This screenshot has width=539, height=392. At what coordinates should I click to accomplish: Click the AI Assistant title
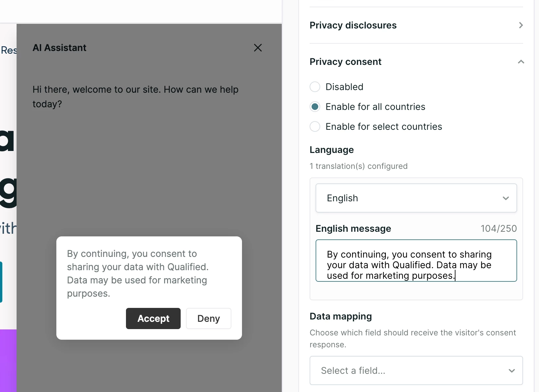[59, 48]
